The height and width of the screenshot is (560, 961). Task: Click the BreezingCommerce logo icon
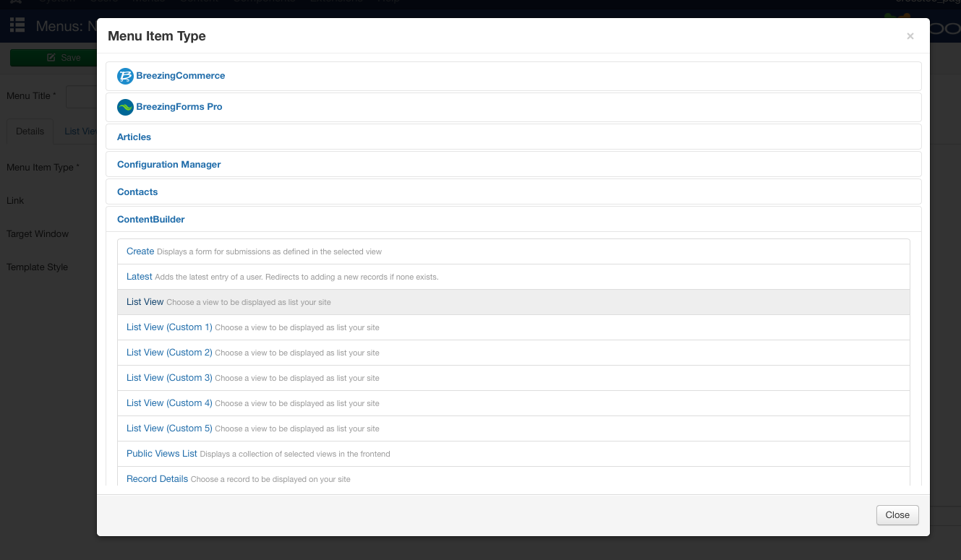(125, 76)
